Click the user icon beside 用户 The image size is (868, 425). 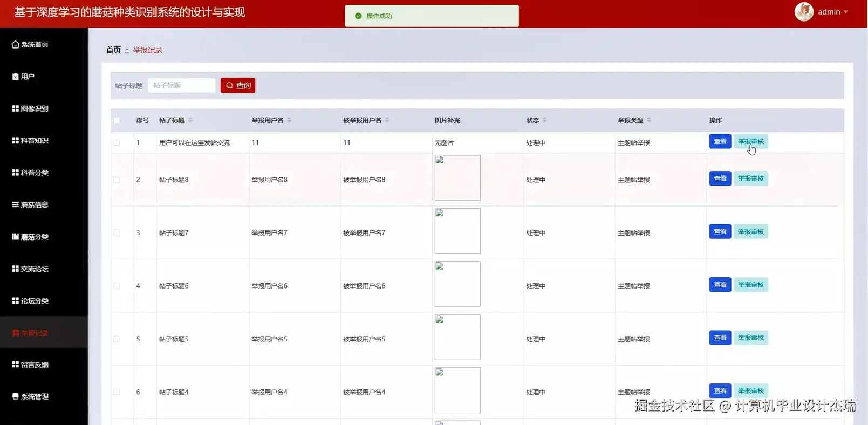[x=15, y=77]
